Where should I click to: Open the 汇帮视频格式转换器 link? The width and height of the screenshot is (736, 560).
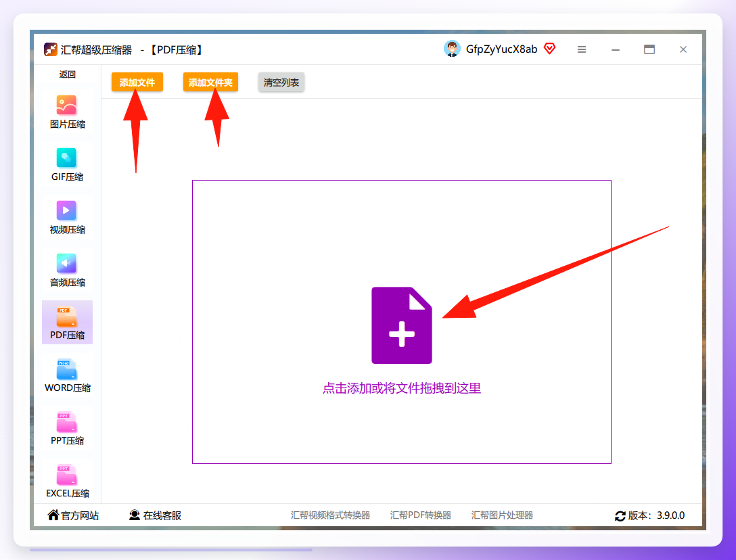tap(330, 515)
